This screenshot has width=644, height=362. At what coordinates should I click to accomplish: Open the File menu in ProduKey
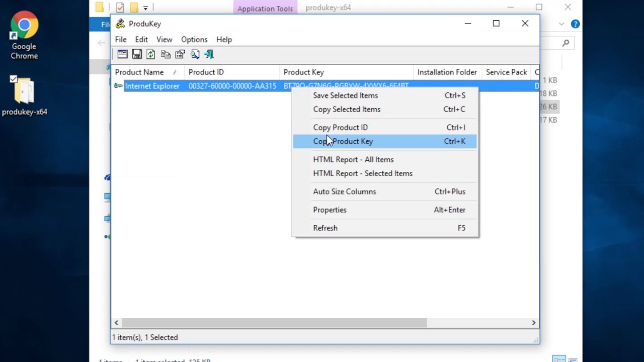coord(121,39)
